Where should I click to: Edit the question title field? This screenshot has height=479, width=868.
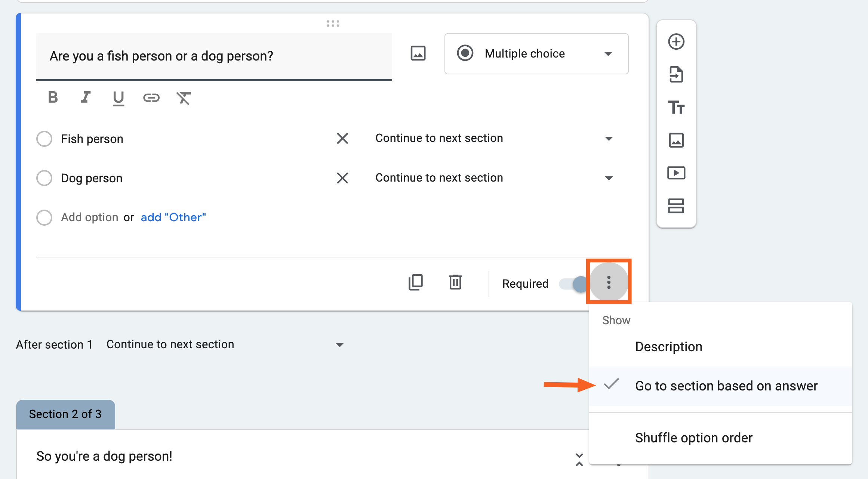214,56
